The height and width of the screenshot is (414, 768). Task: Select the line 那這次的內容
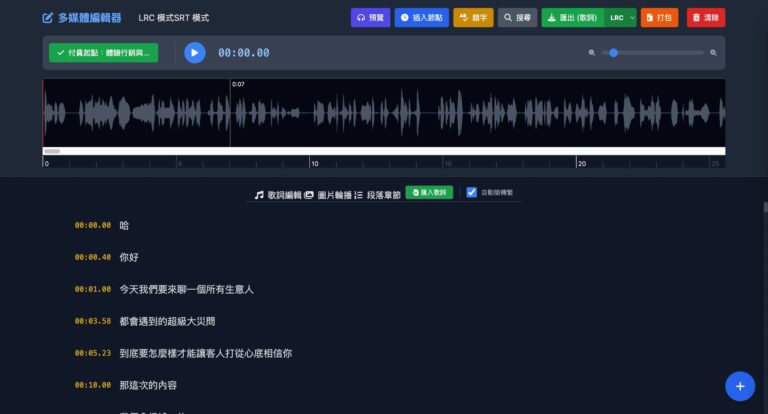(148, 385)
